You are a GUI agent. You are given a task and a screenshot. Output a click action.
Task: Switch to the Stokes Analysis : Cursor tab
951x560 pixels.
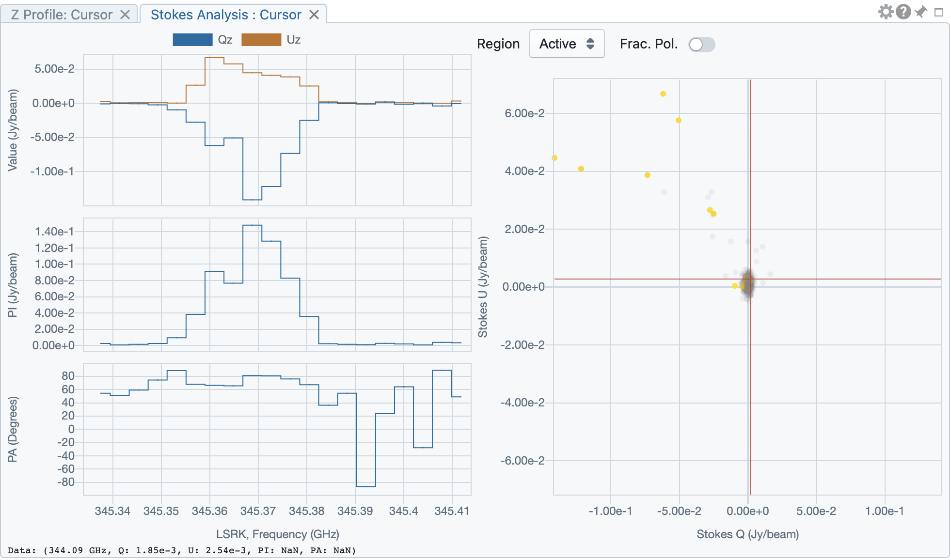pyautogui.click(x=225, y=15)
